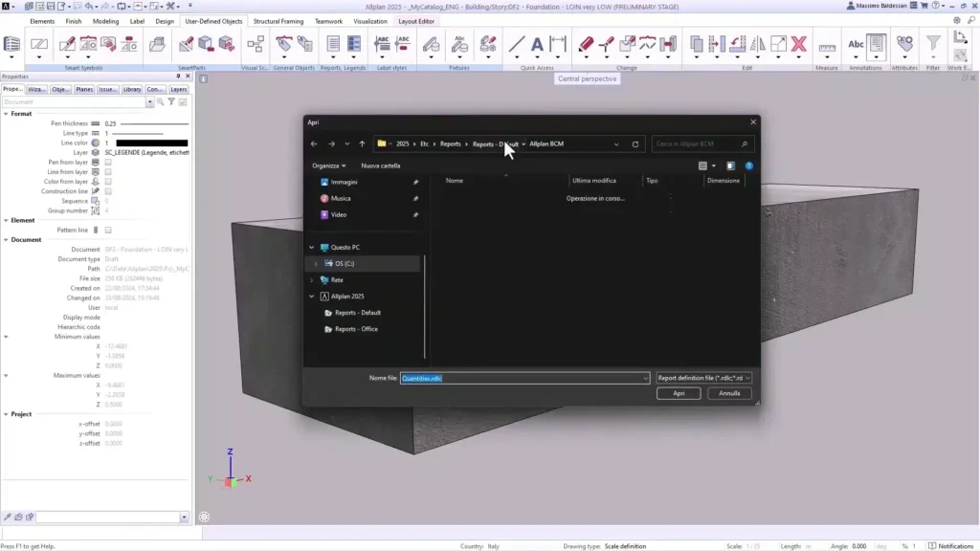Image resolution: width=980 pixels, height=551 pixels.
Task: Open the Visual Scripting tool
Action: 256,43
